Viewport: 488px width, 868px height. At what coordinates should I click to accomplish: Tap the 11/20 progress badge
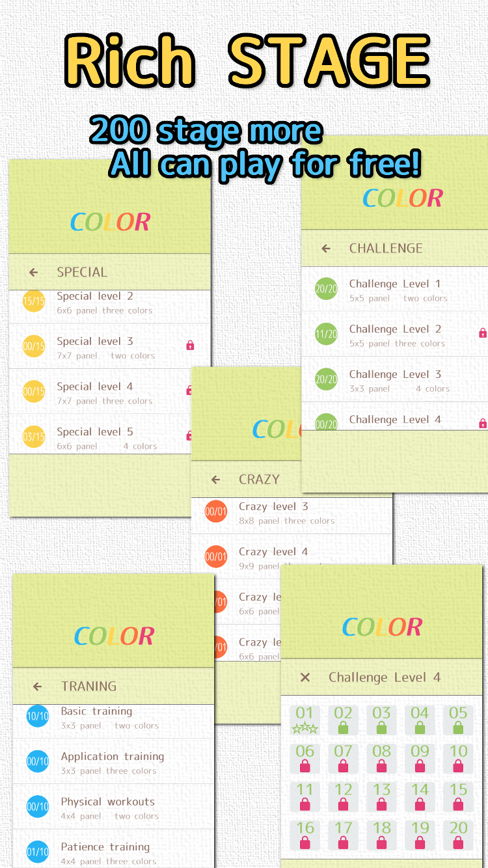[x=327, y=334]
